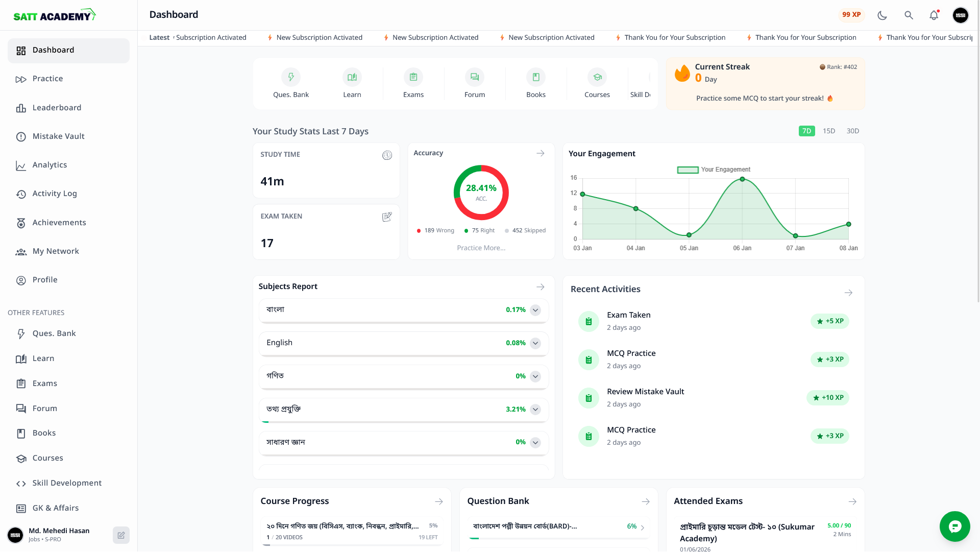980x552 pixels.
Task: Open the notifications bell icon
Action: click(x=934, y=15)
